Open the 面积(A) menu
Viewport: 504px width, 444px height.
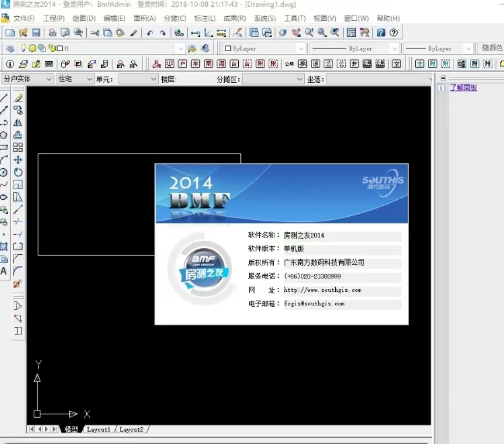[x=145, y=18]
